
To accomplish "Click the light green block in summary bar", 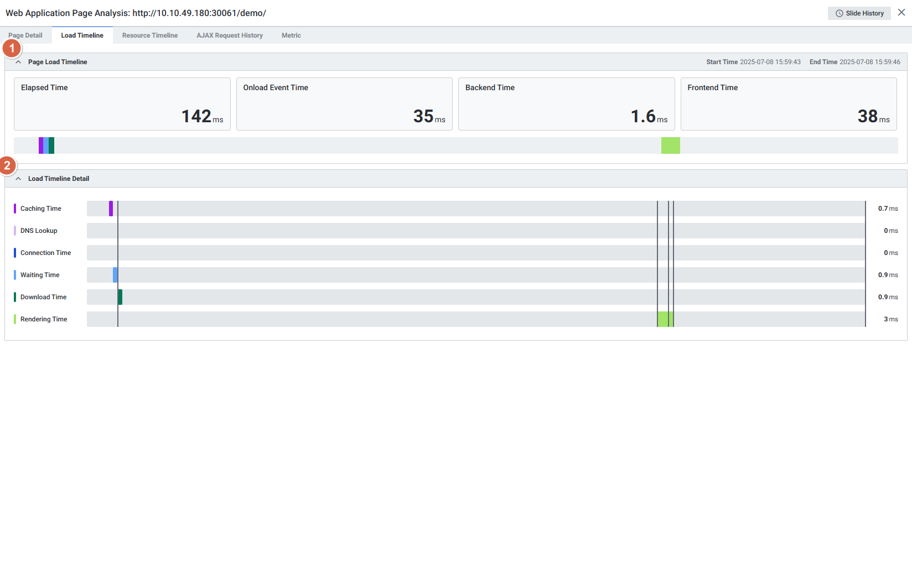I will [670, 145].
